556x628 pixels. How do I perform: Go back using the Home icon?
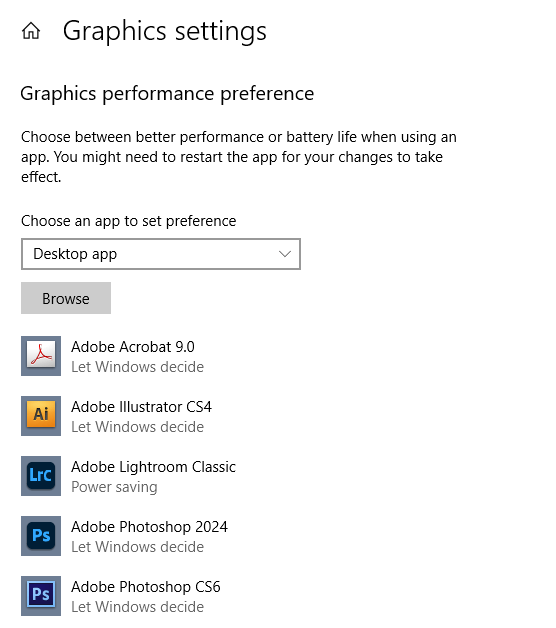[x=31, y=31]
